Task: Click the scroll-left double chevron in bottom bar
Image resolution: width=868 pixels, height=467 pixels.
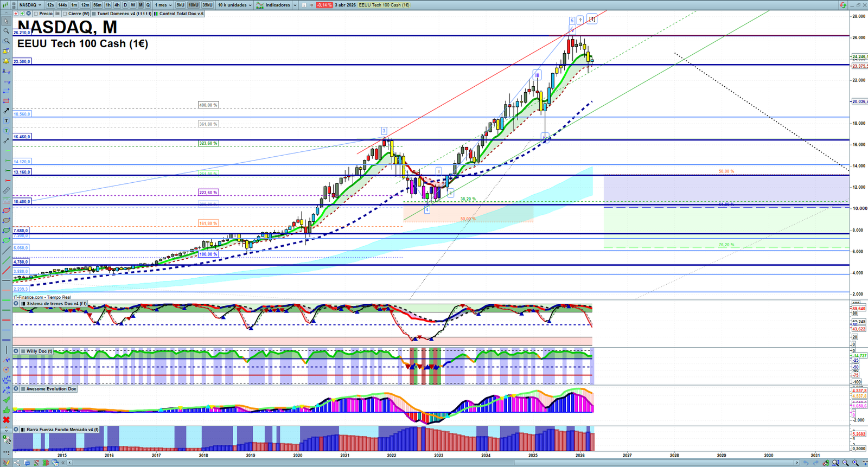Action: point(63,463)
